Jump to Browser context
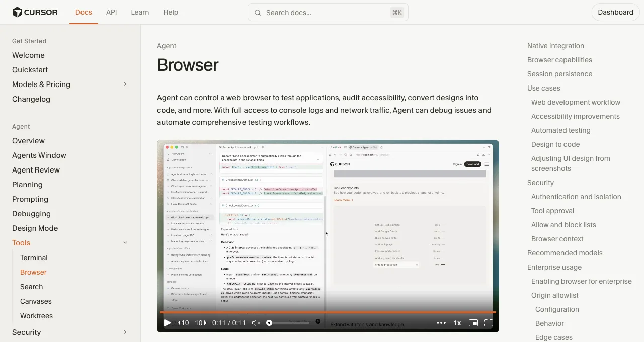The image size is (644, 342). 557,239
